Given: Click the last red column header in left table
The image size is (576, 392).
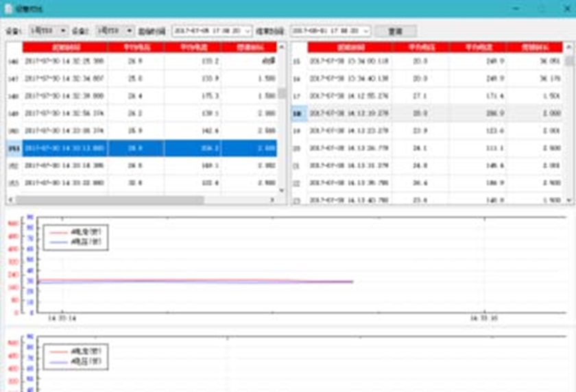Looking at the screenshot, I should (x=249, y=47).
